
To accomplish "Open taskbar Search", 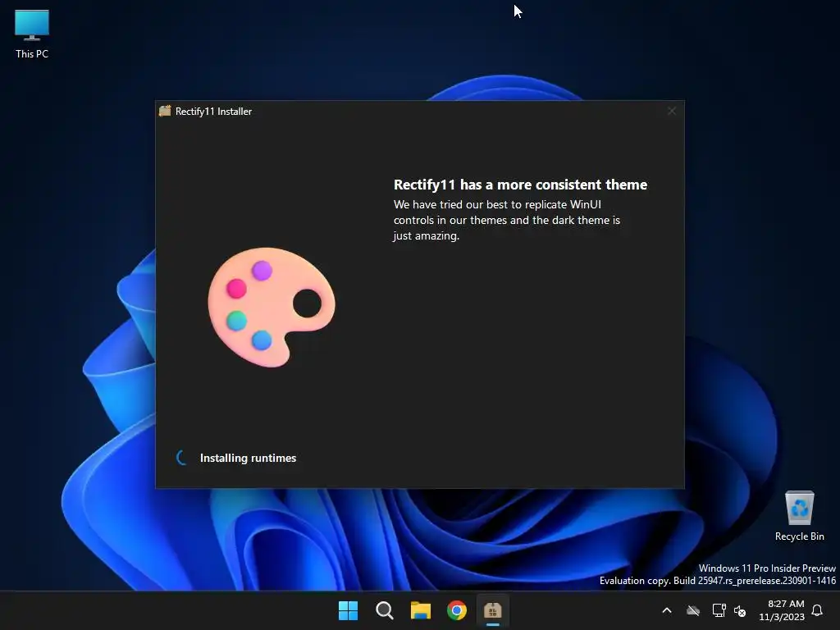I will (385, 610).
